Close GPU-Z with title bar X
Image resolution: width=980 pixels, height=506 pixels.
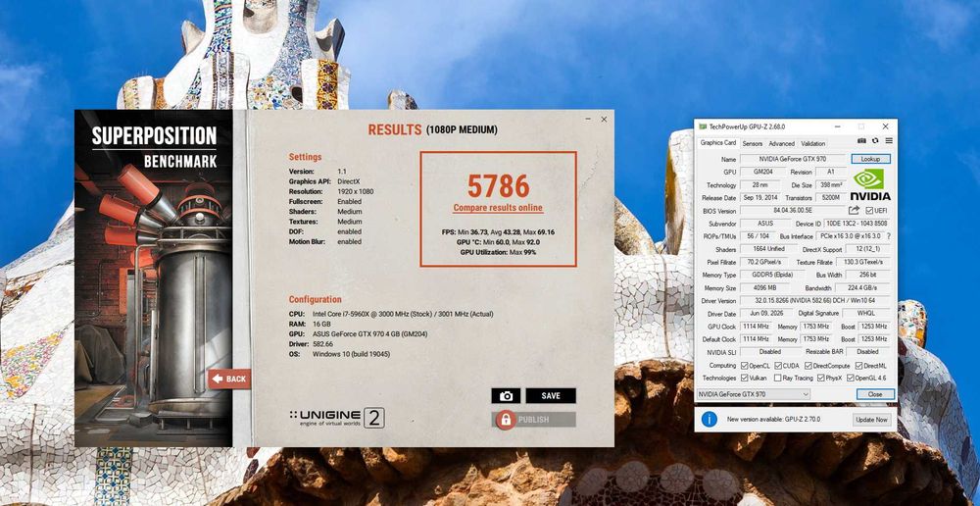tap(886, 126)
